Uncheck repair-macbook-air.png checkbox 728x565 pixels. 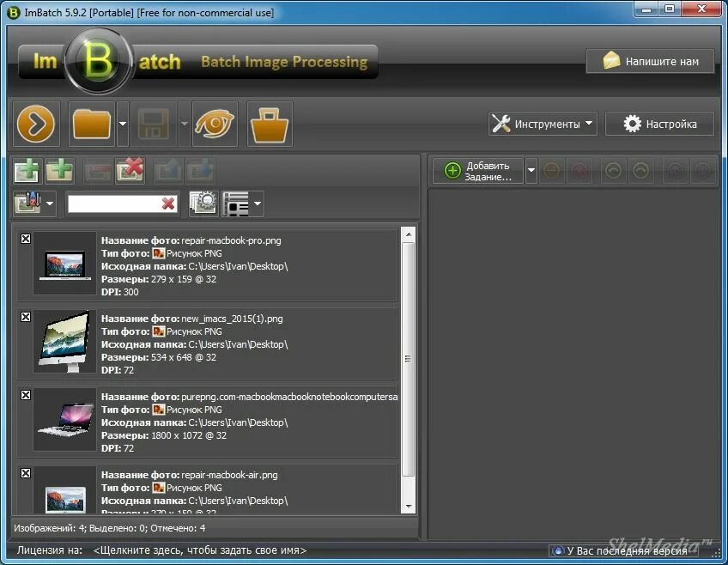point(26,473)
